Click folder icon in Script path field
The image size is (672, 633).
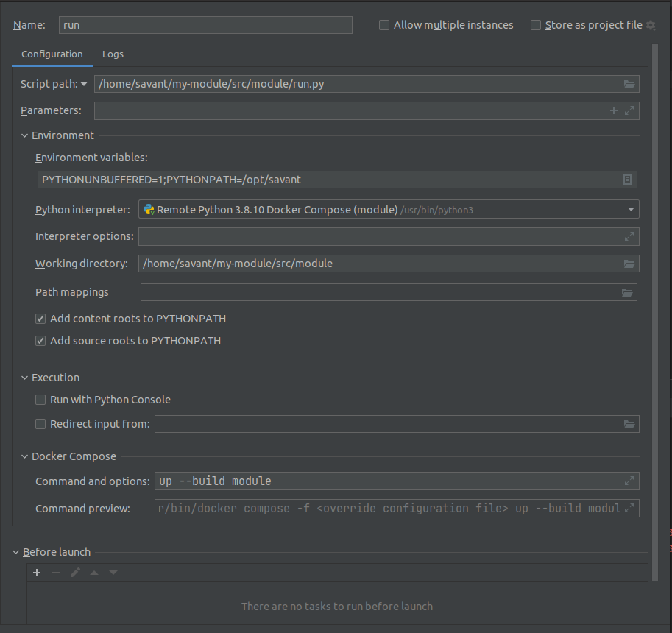point(629,84)
